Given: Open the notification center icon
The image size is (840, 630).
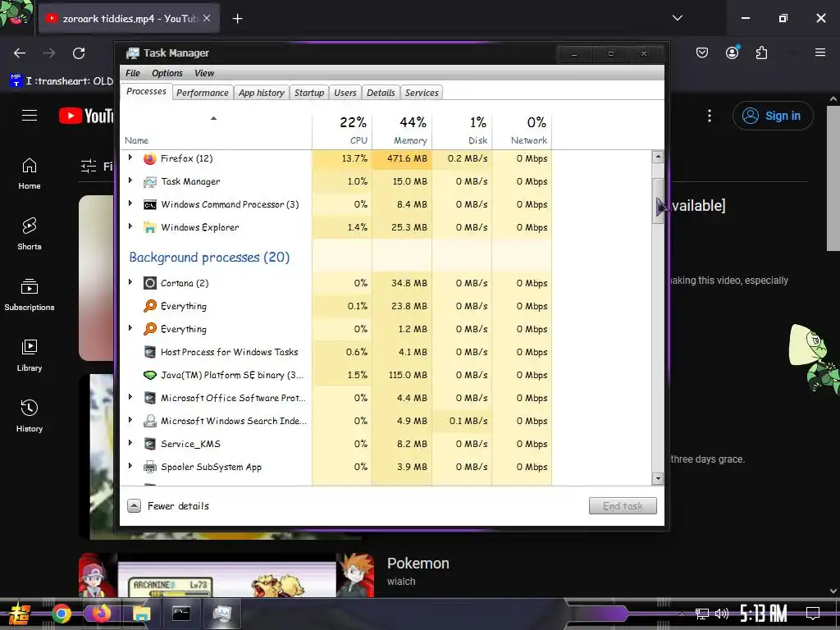Looking at the screenshot, I should coord(813,614).
